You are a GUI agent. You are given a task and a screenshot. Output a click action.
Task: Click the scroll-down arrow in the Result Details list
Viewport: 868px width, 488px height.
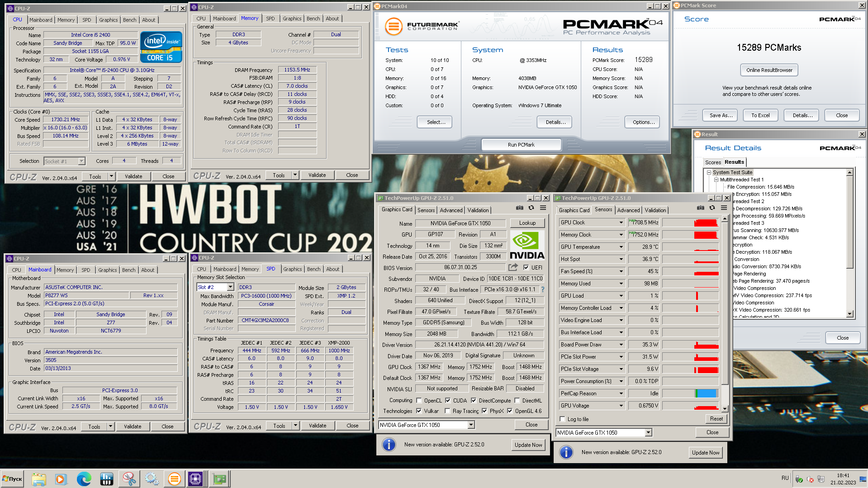click(849, 314)
